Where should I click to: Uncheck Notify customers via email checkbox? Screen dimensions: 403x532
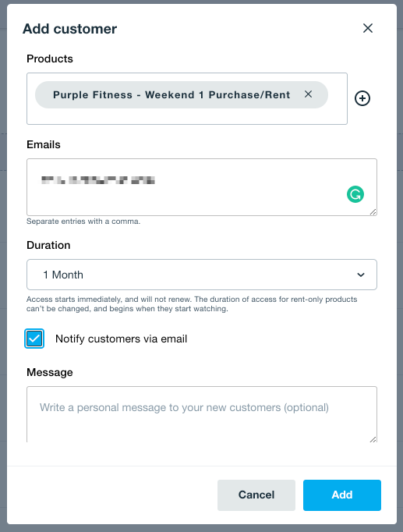pos(34,339)
